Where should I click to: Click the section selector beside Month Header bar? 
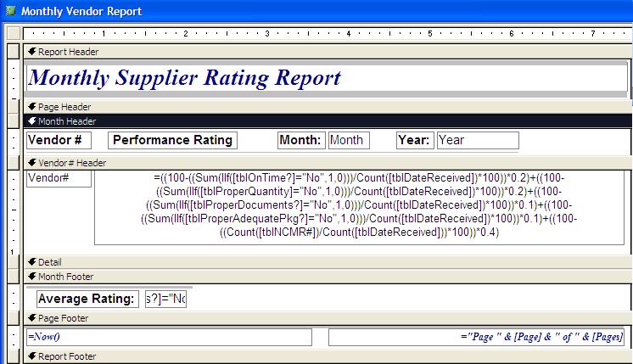14,121
